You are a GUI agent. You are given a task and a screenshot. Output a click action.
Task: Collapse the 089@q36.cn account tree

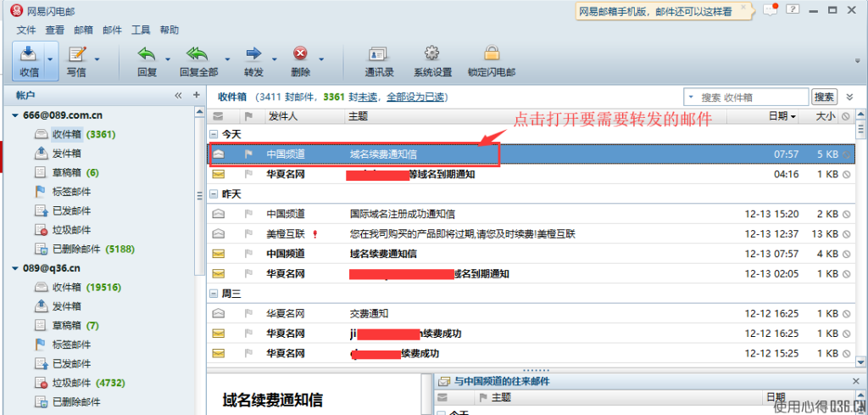click(14, 268)
